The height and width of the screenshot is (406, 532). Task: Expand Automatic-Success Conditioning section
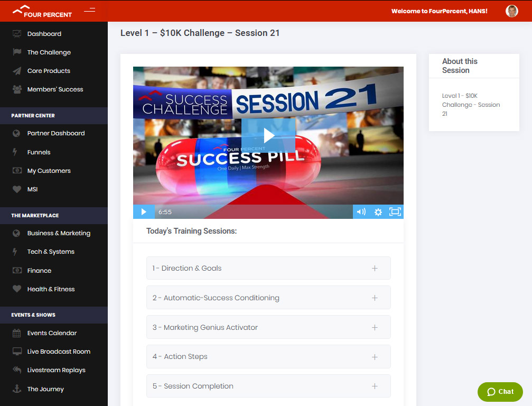[268, 298]
